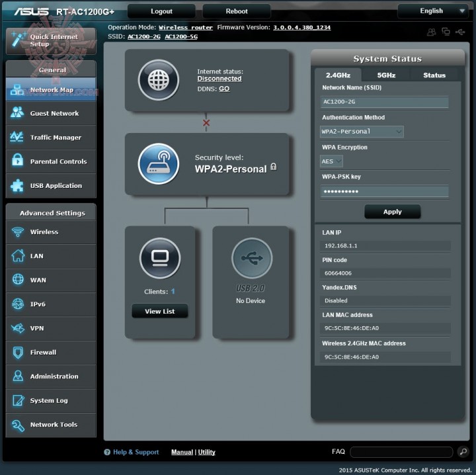The height and width of the screenshot is (475, 476).
Task: Click the USB status icon in the header
Action: click(460, 32)
